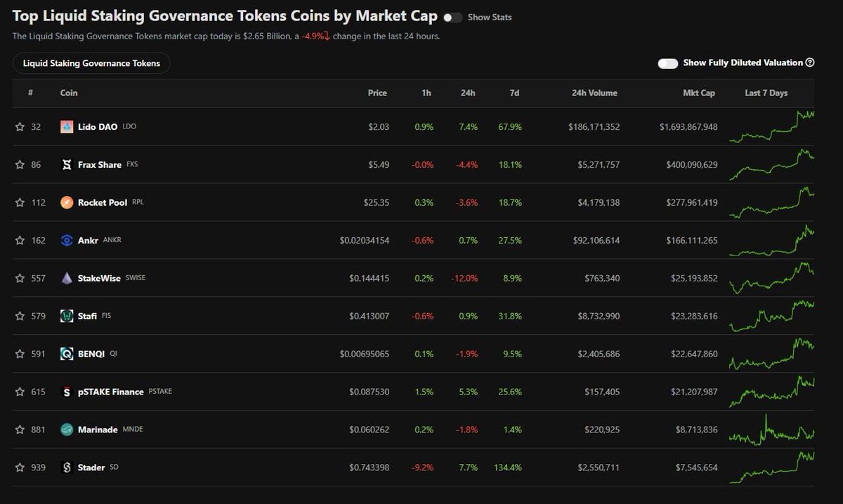
Task: Open Marinade 7-day sparkline chart
Action: pyautogui.click(x=772, y=430)
